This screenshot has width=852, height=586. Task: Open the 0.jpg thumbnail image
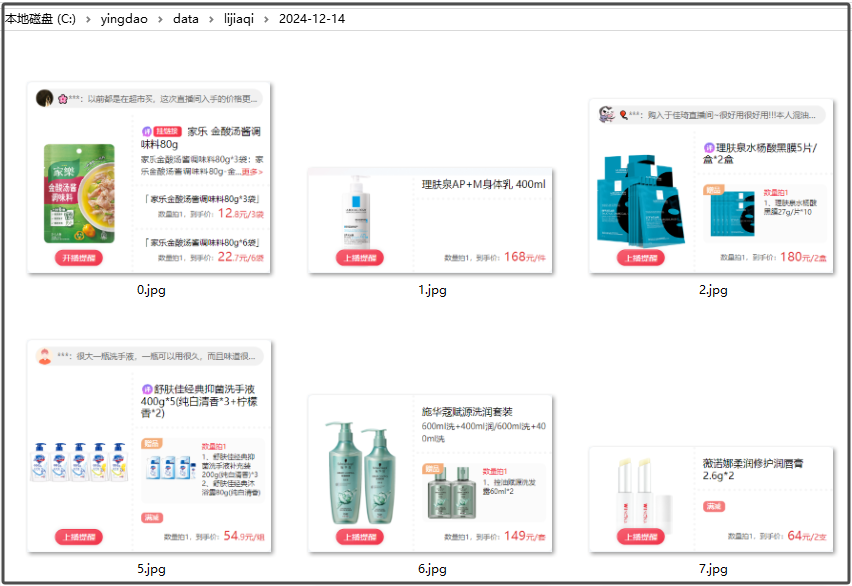click(149, 178)
